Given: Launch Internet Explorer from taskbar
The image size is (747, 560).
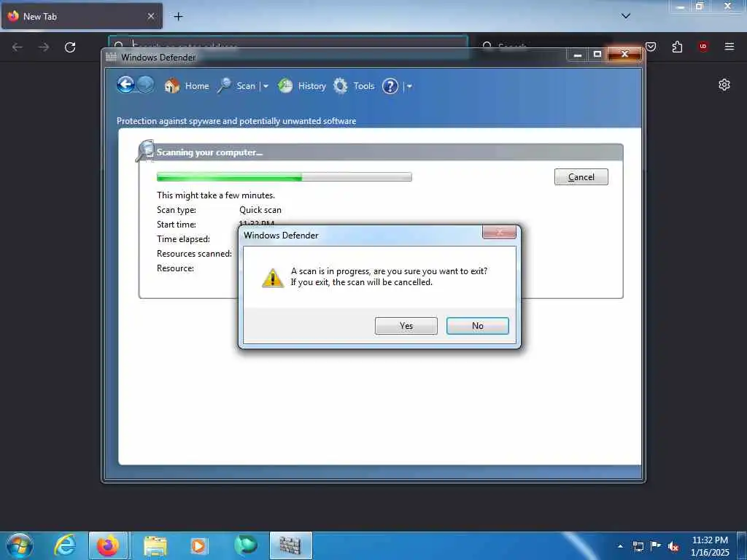Looking at the screenshot, I should click(65, 545).
